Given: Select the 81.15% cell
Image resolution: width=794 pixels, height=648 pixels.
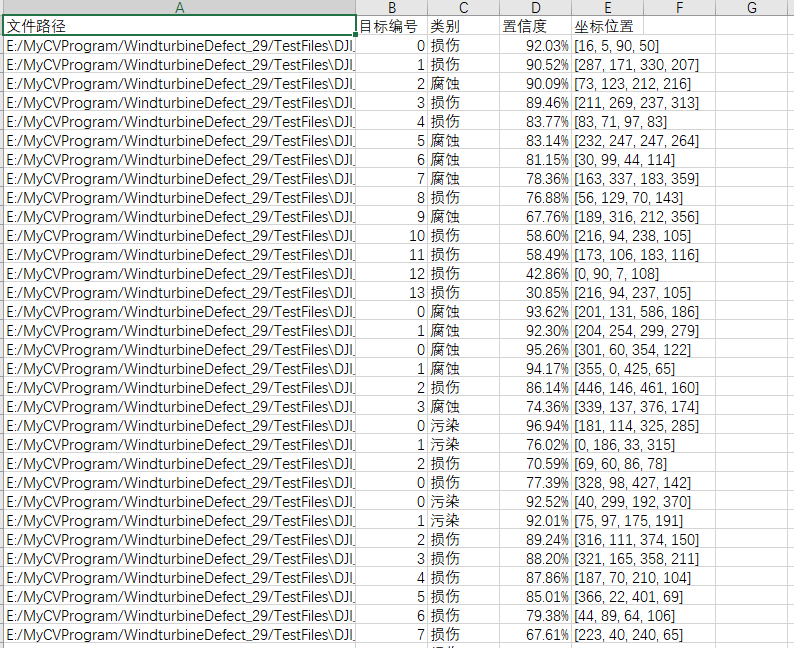Looking at the screenshot, I should click(536, 159).
